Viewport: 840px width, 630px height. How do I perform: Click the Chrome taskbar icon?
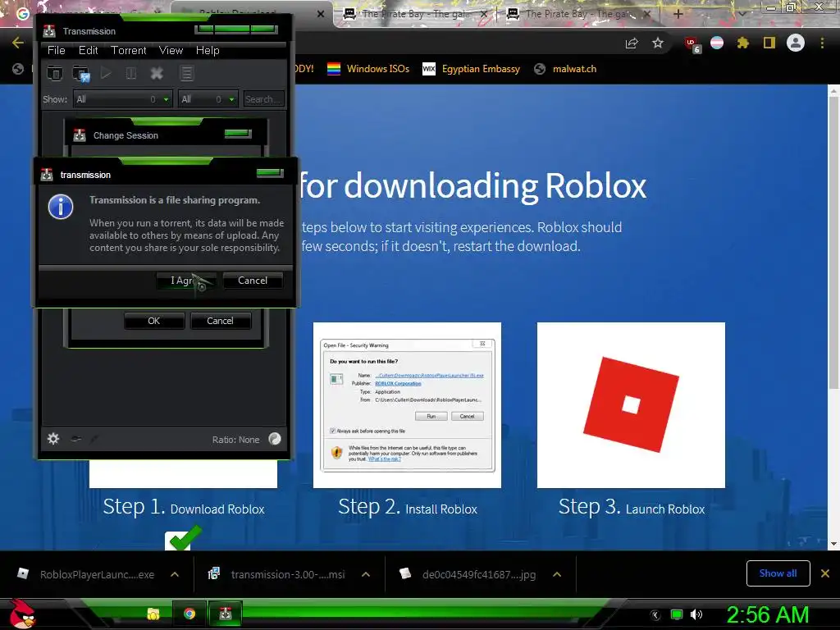[189, 614]
